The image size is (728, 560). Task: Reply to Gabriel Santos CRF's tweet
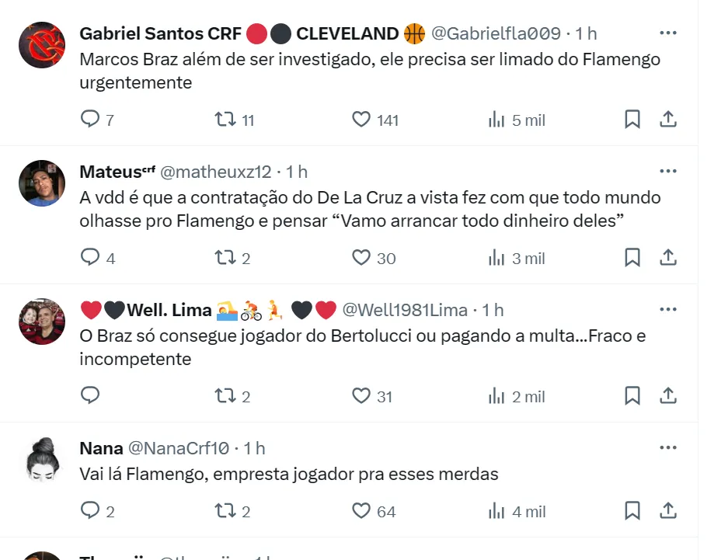pos(91,119)
